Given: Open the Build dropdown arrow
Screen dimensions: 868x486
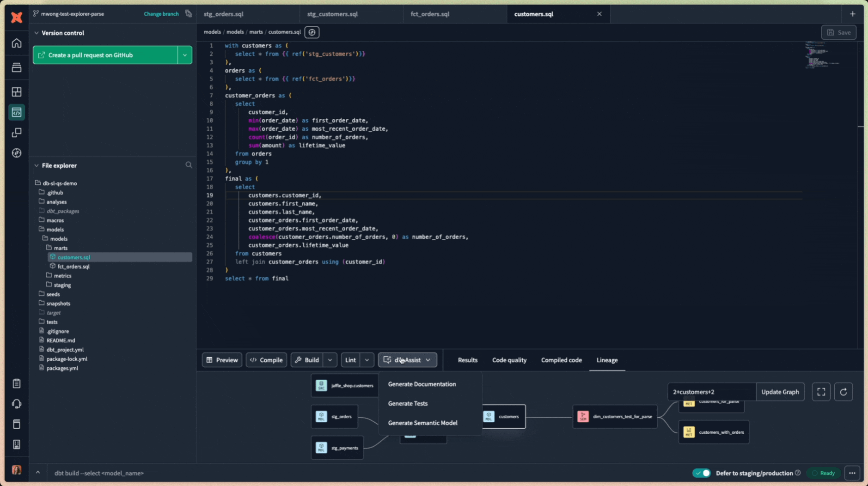Looking at the screenshot, I should pyautogui.click(x=329, y=360).
